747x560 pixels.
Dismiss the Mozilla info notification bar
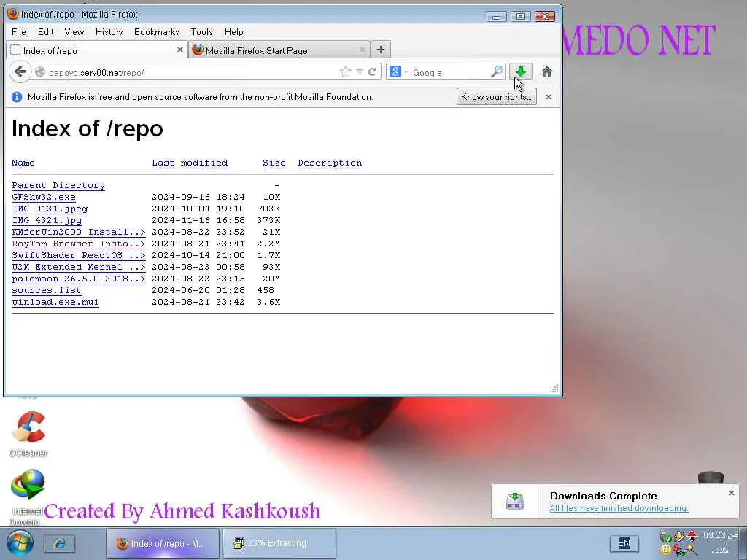tap(549, 97)
